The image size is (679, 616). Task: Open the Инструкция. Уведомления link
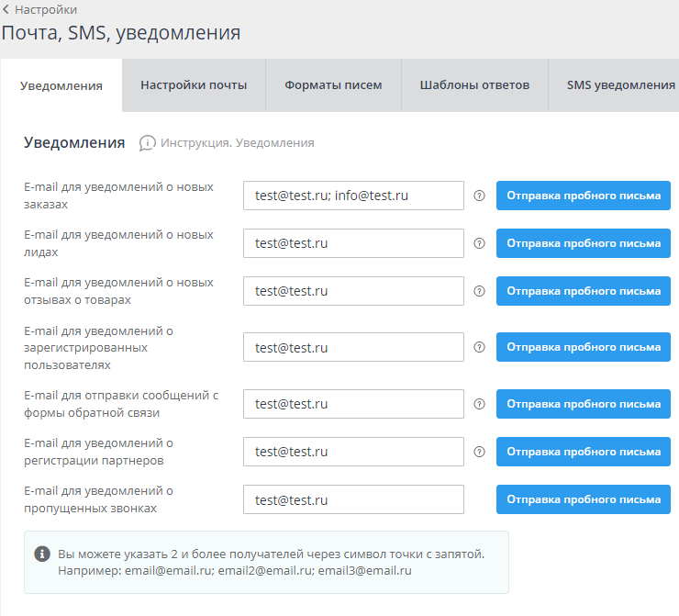coord(237,143)
